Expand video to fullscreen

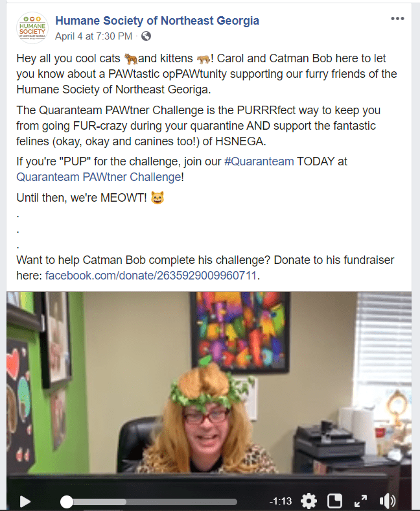point(361,501)
